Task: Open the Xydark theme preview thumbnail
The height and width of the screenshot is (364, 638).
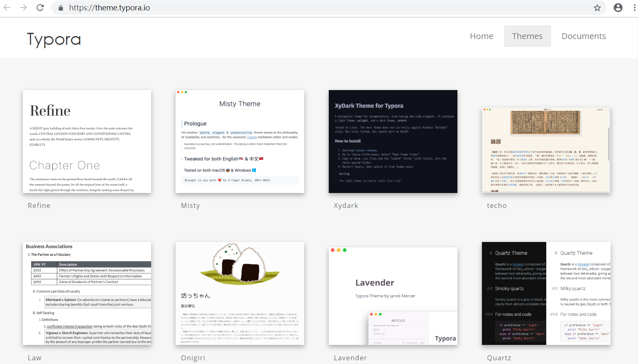Action: 393,142
